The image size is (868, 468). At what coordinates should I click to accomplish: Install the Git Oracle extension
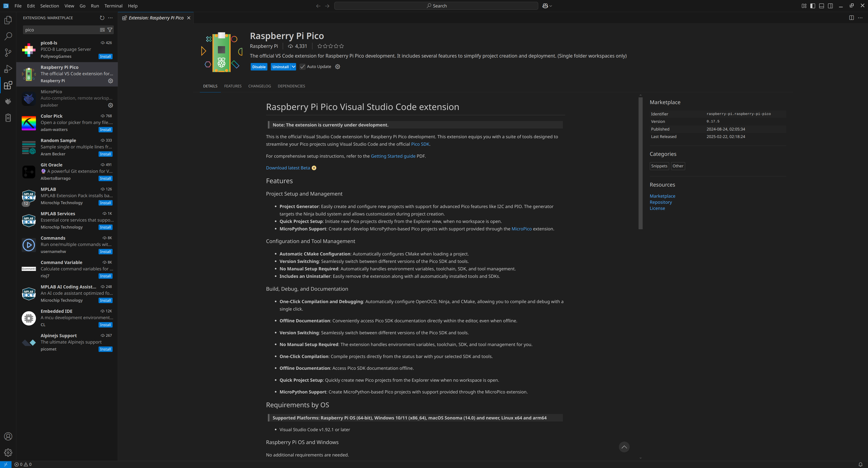[x=106, y=178]
